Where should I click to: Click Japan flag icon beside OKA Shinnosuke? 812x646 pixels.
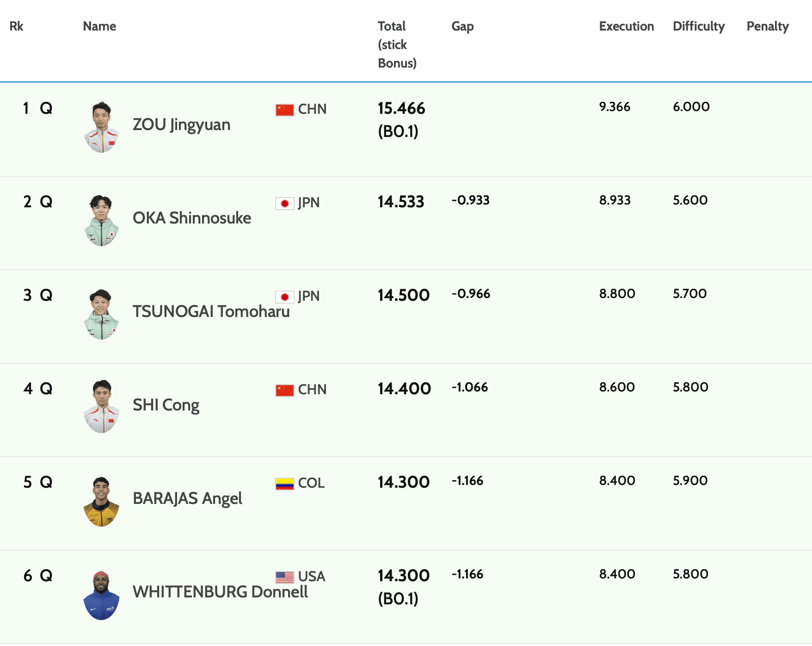tap(284, 203)
